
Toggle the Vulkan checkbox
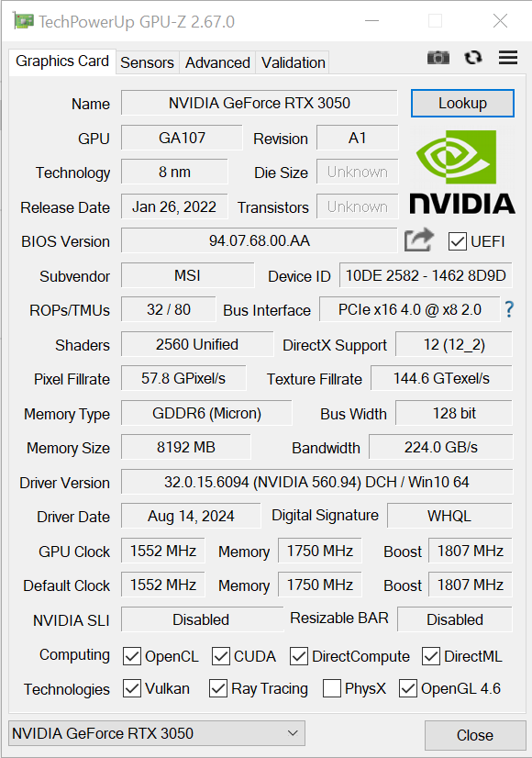click(x=132, y=688)
